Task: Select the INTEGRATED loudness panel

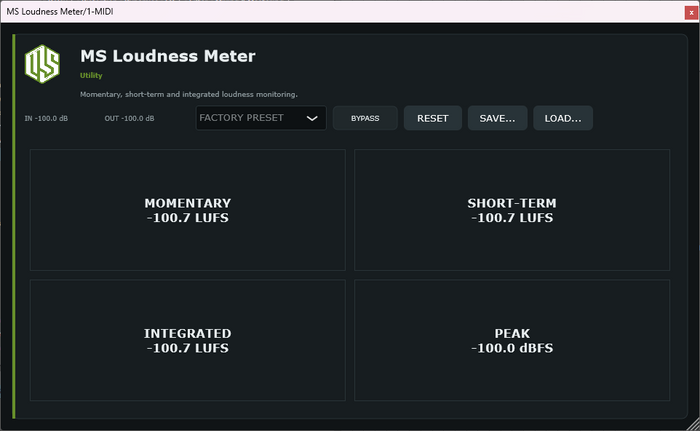Action: click(188, 340)
